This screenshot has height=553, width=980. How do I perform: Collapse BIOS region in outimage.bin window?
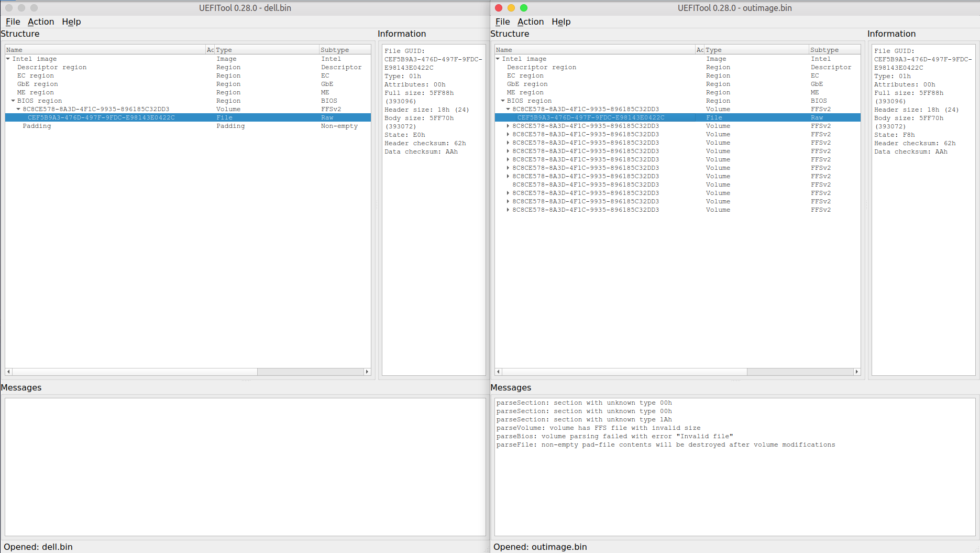pos(503,101)
